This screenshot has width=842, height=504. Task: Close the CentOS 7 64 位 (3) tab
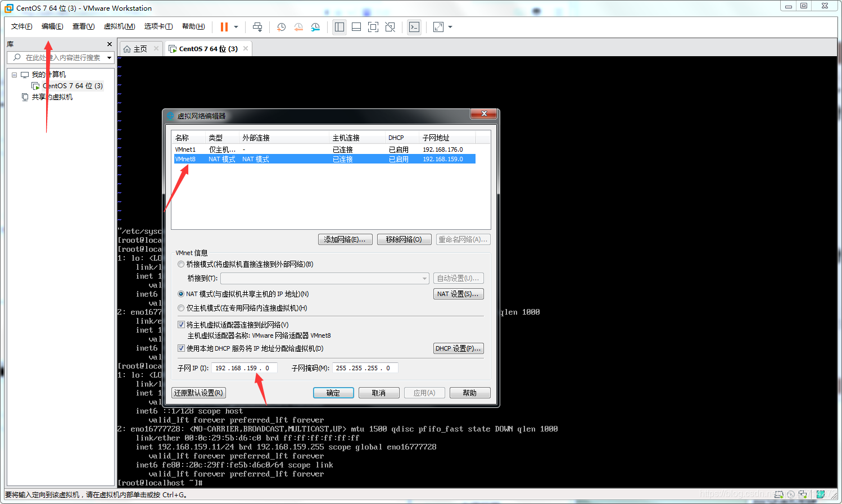(x=246, y=48)
